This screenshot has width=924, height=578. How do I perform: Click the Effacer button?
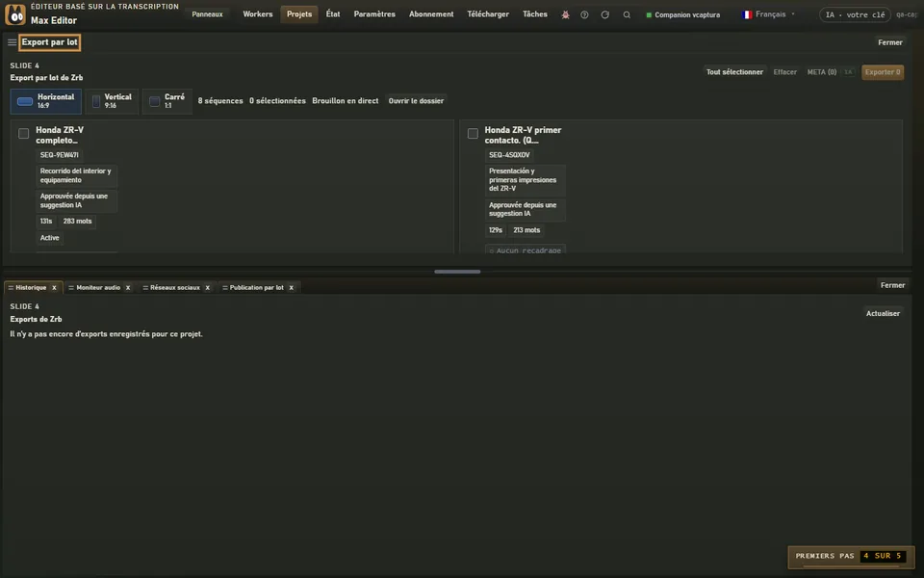tap(785, 72)
